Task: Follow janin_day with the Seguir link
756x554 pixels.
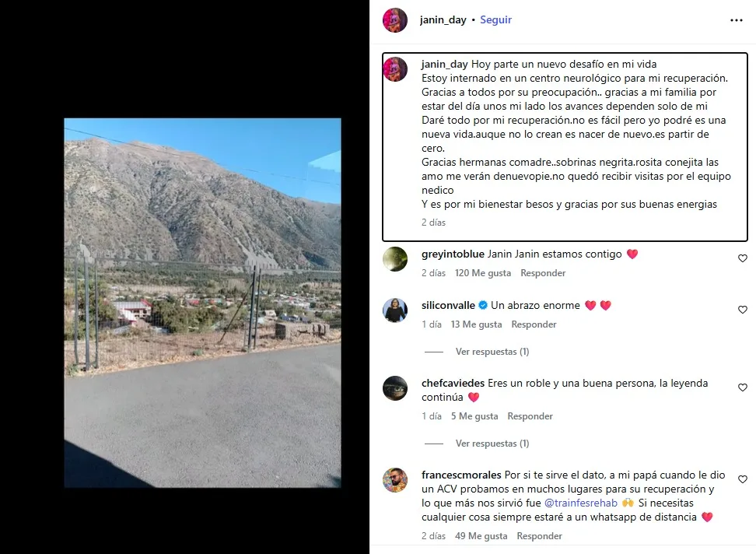Action: (495, 19)
